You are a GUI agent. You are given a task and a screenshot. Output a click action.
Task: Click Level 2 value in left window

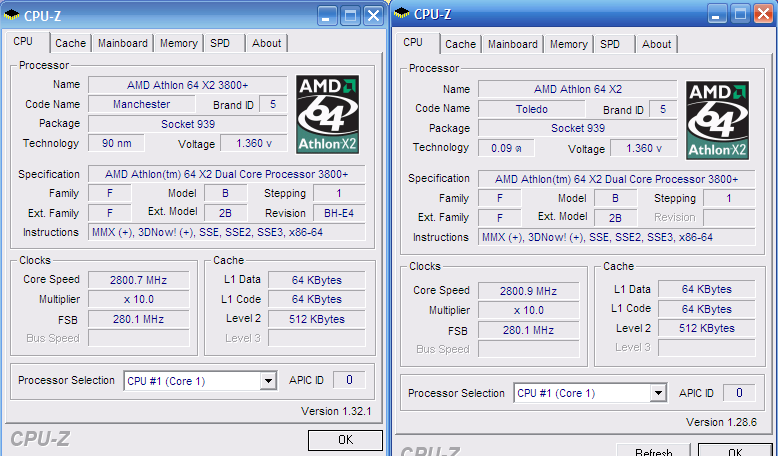pos(317,319)
